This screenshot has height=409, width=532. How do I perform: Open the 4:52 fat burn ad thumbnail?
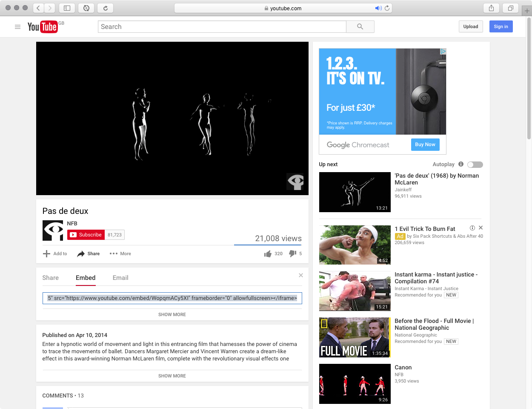click(355, 245)
